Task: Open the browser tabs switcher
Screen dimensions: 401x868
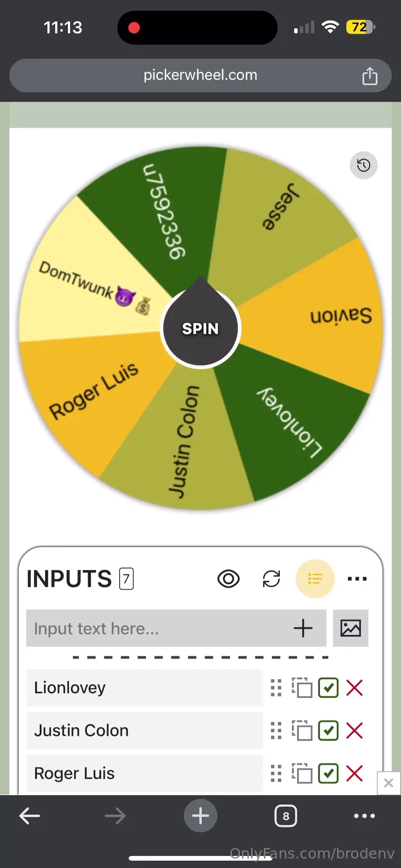Action: coord(286,816)
